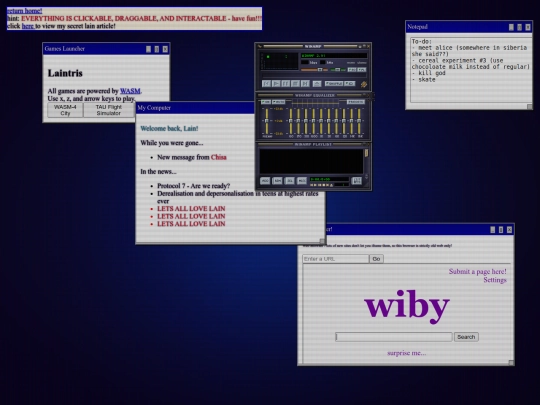Open the playlist ADD menu button
The height and width of the screenshot is (405, 540).
tap(265, 181)
